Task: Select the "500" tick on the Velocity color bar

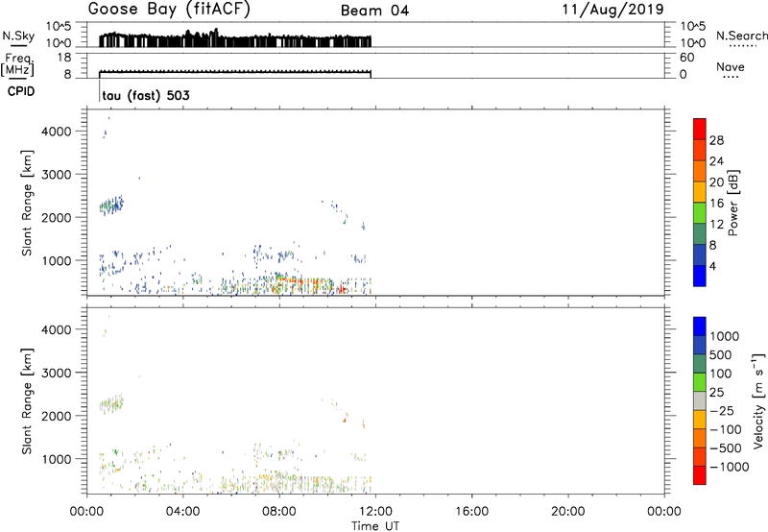Action: point(721,354)
